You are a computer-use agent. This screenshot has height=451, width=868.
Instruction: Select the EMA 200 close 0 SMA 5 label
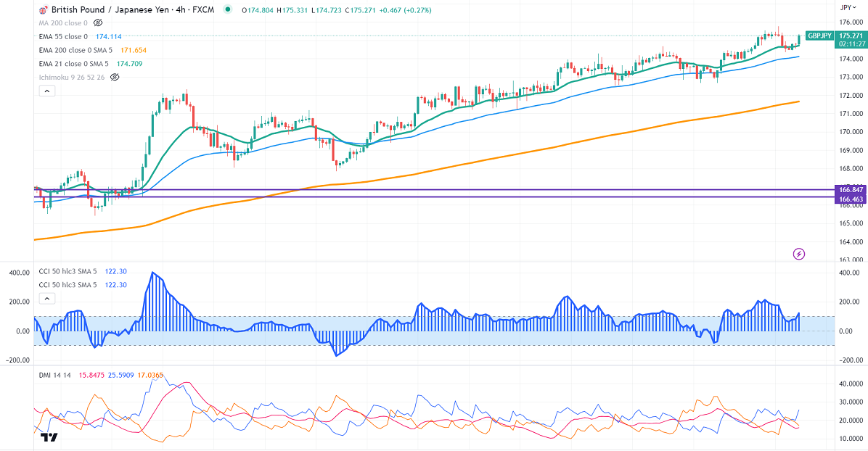(x=75, y=50)
